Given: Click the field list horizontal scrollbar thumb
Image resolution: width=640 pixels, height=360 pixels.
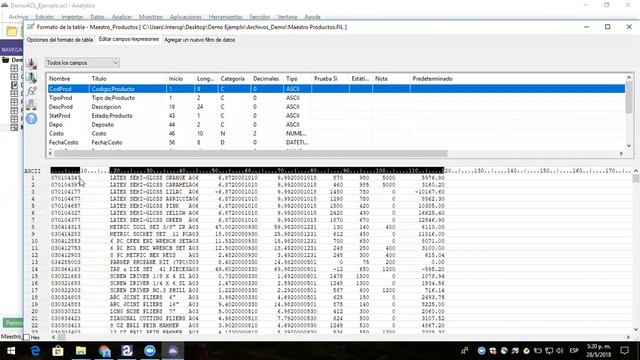Looking at the screenshot, I should pos(251,153).
